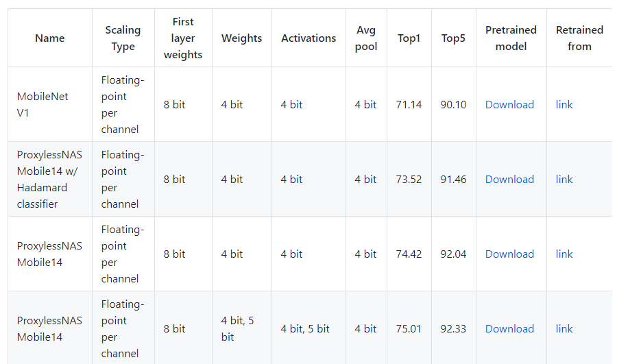This screenshot has height=364, width=641.
Task: Click the Weights column header
Action: click(241, 38)
